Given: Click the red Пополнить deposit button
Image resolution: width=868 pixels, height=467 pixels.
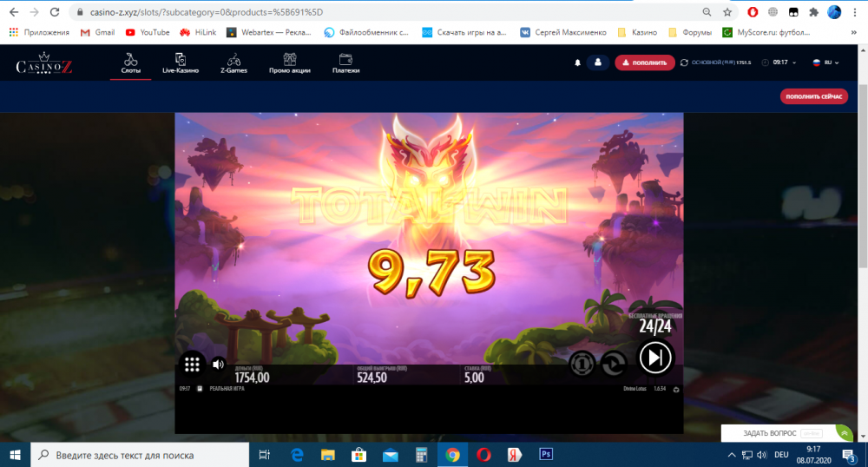Looking at the screenshot, I should [x=644, y=62].
